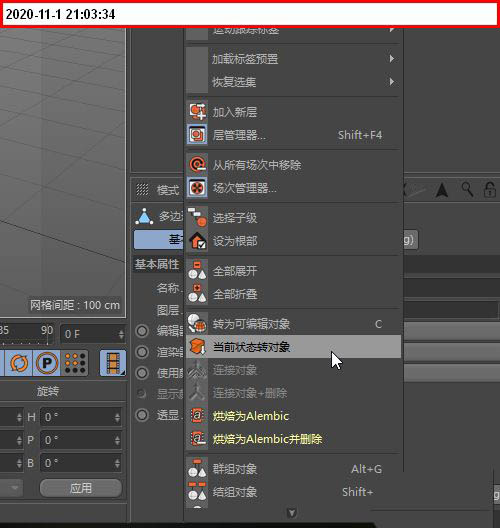Toggle the X-Ray (透显) radio button
Screen dimensions: 500x528
142,415
